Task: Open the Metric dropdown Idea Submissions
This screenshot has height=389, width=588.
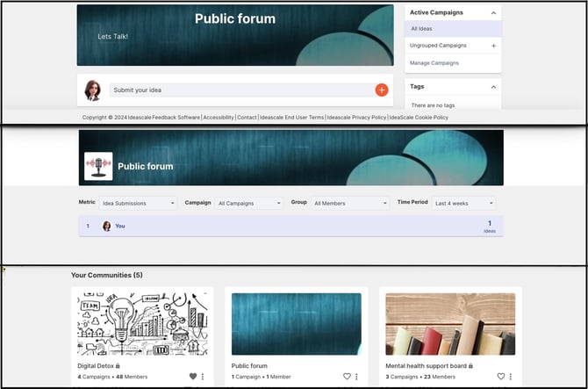Action: (x=138, y=204)
